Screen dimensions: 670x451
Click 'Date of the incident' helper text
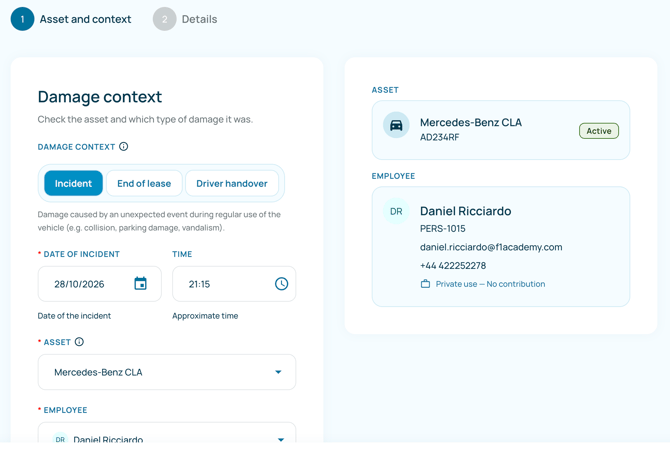74,316
